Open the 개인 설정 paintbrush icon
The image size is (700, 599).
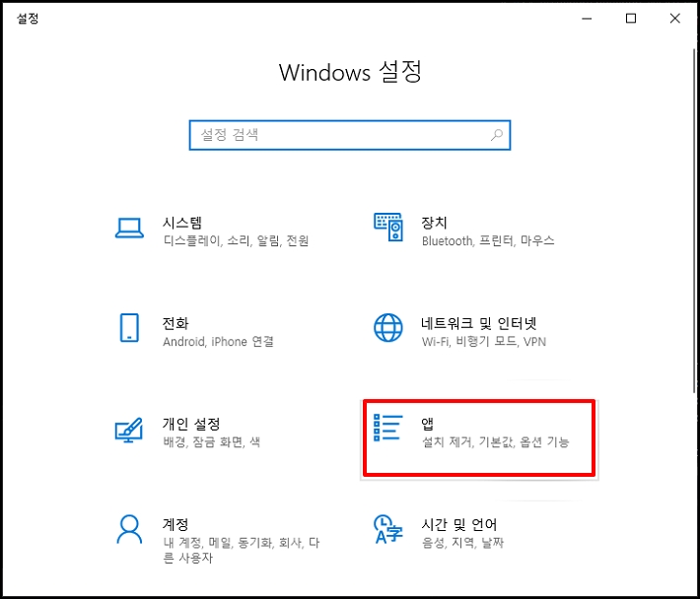point(129,430)
